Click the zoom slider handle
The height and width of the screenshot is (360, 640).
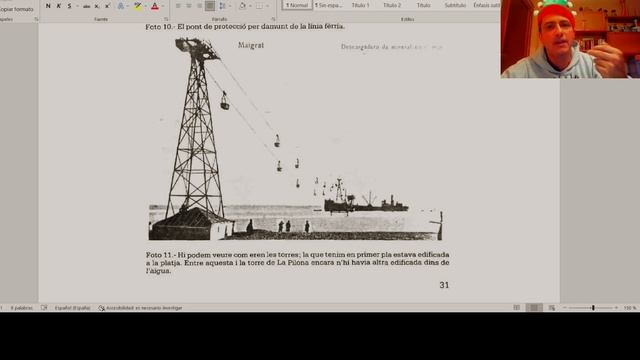593,308
